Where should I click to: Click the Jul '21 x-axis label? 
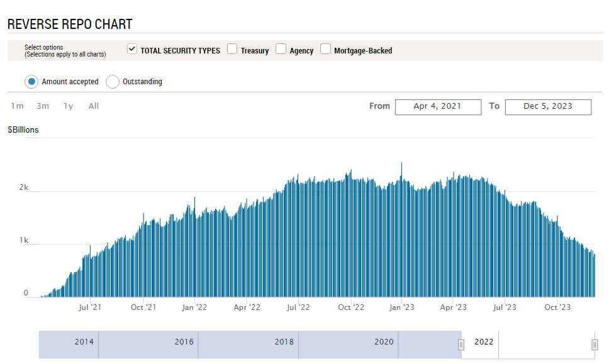point(90,307)
